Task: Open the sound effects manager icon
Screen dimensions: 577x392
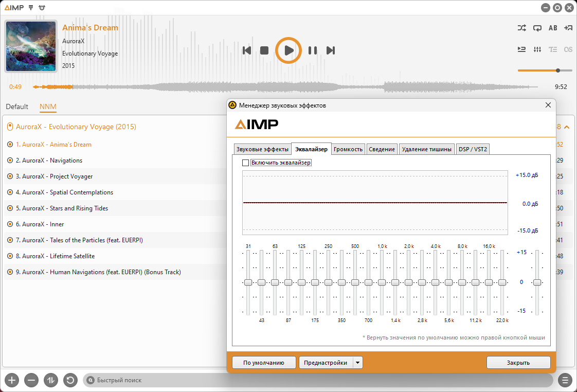Action: point(537,49)
